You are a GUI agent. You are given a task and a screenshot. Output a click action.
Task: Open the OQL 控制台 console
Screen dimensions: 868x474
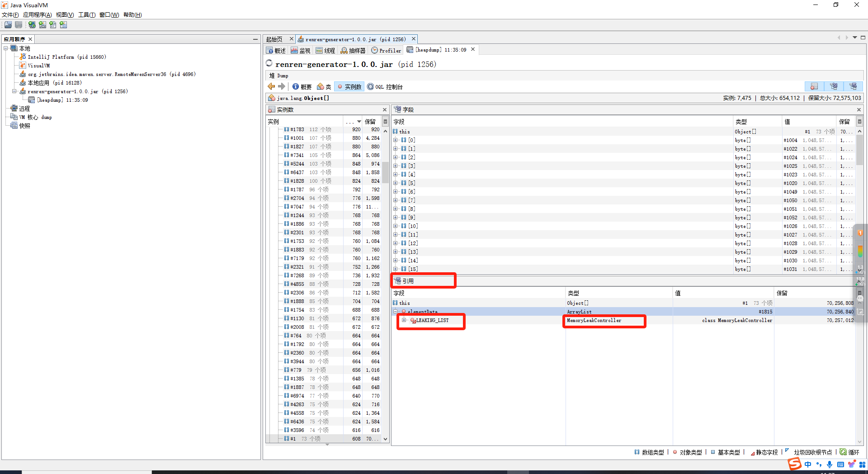385,87
